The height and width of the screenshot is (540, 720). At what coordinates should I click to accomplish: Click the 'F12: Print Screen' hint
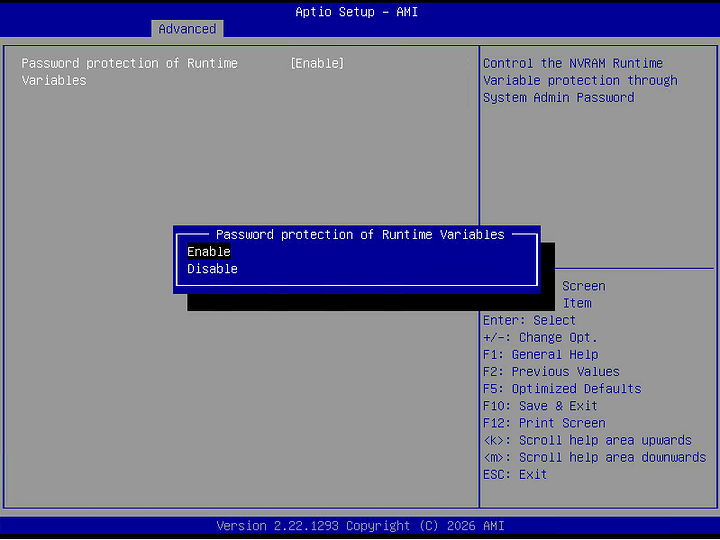544,423
